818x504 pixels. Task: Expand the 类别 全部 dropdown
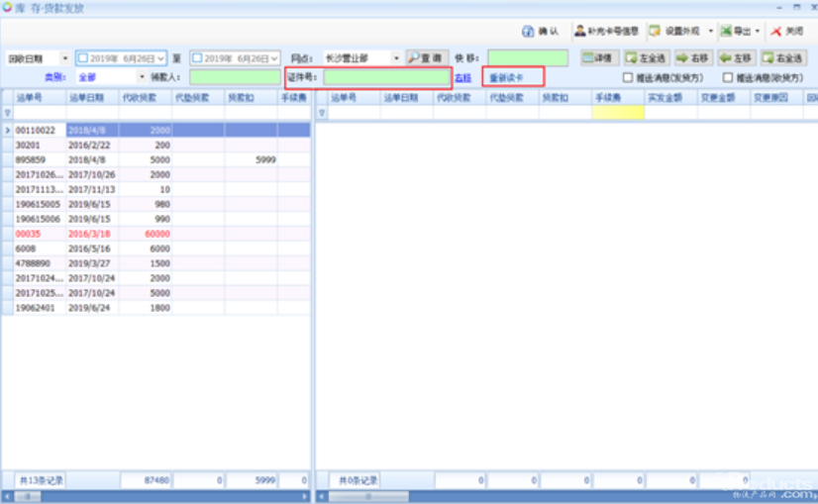click(142, 76)
